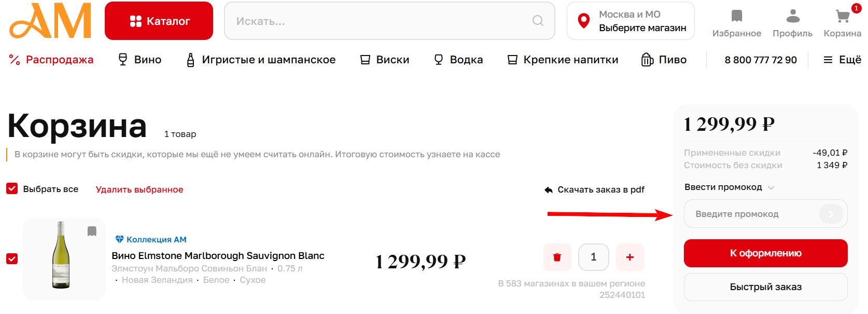This screenshot has width=868, height=314.
Task: Expand the Ввести промокод section
Action: 729,187
